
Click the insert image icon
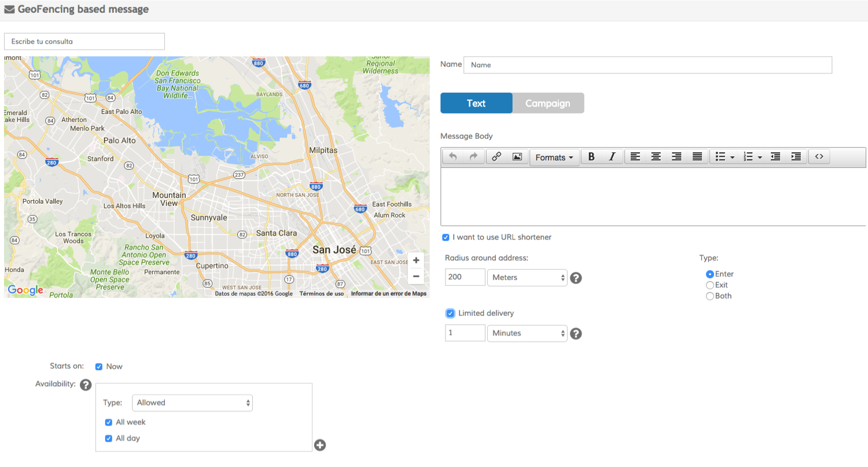point(517,157)
